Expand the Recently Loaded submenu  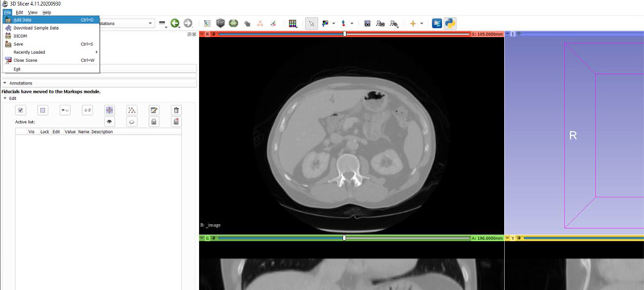(52, 52)
